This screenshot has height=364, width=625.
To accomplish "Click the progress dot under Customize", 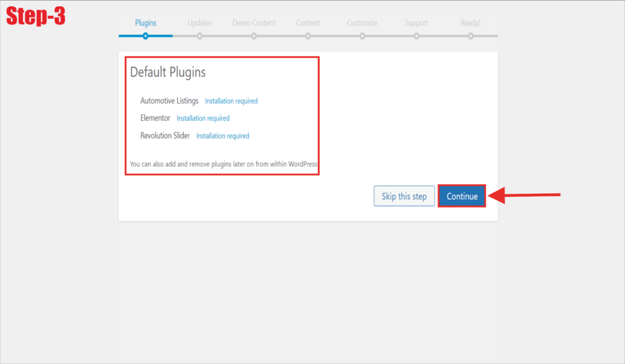I will pyautogui.click(x=362, y=36).
